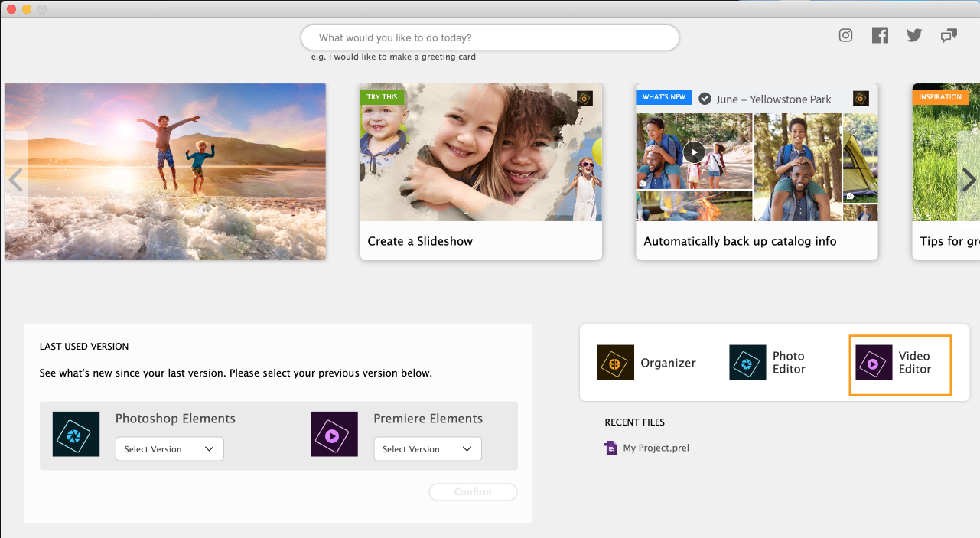Open the Twitter icon
The width and height of the screenshot is (980, 538).
(x=914, y=35)
